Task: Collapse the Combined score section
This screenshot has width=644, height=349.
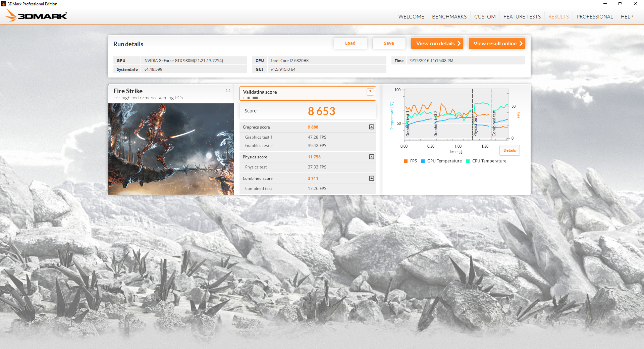Action: coord(372,178)
